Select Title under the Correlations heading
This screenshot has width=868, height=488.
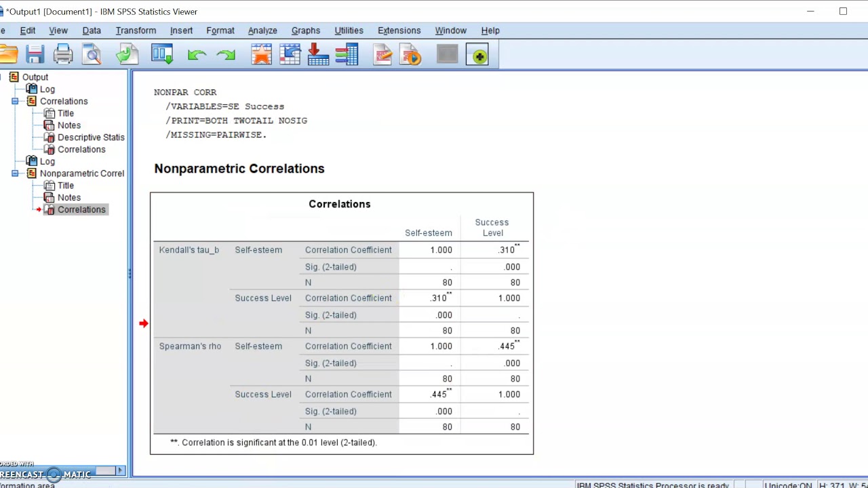tap(66, 113)
